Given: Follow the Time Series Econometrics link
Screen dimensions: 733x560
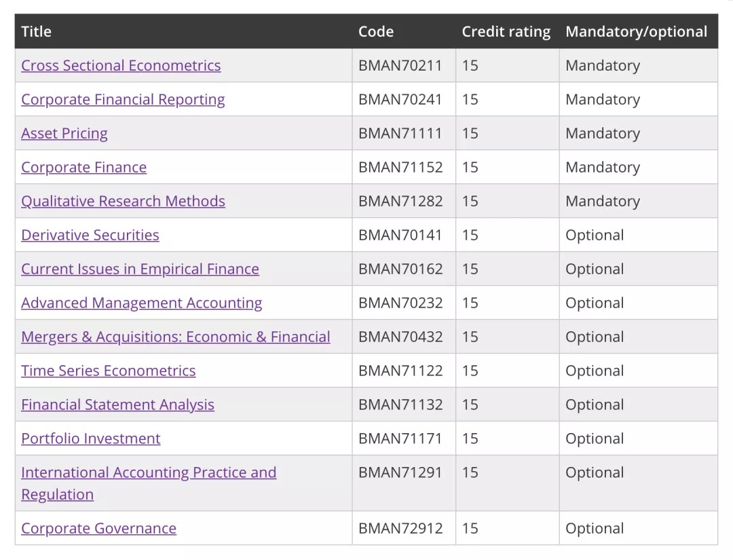Looking at the screenshot, I should (108, 371).
